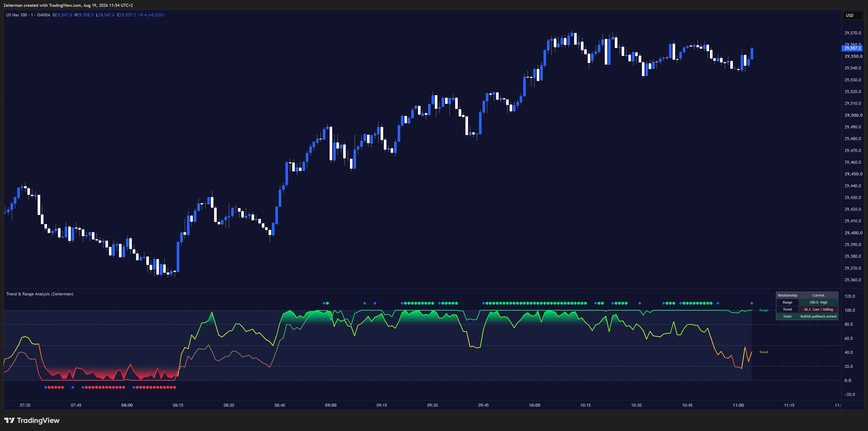Click the 08:15 time axis label

tap(178, 405)
